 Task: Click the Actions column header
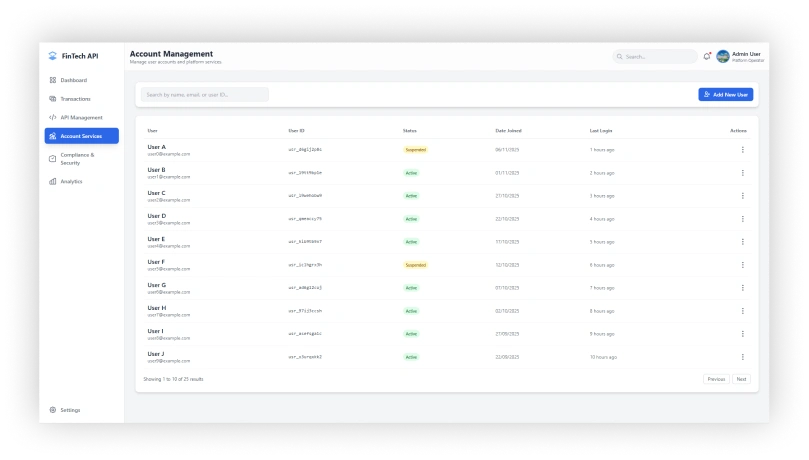(738, 130)
